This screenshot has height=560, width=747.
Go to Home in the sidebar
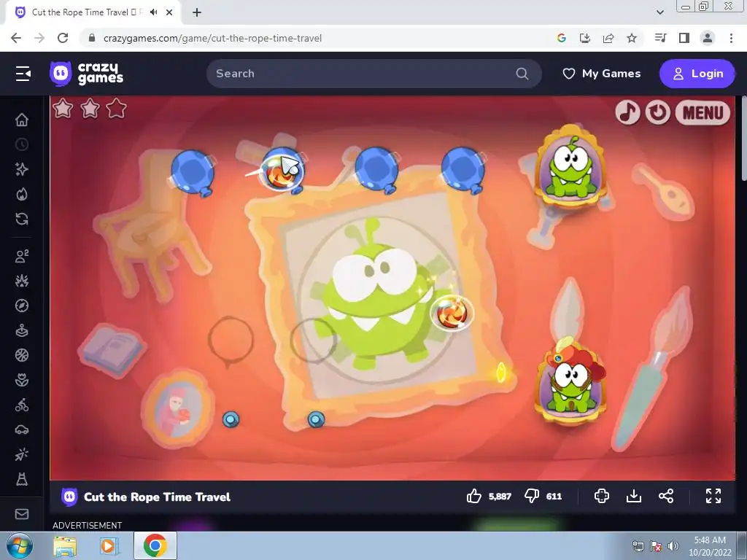point(22,120)
